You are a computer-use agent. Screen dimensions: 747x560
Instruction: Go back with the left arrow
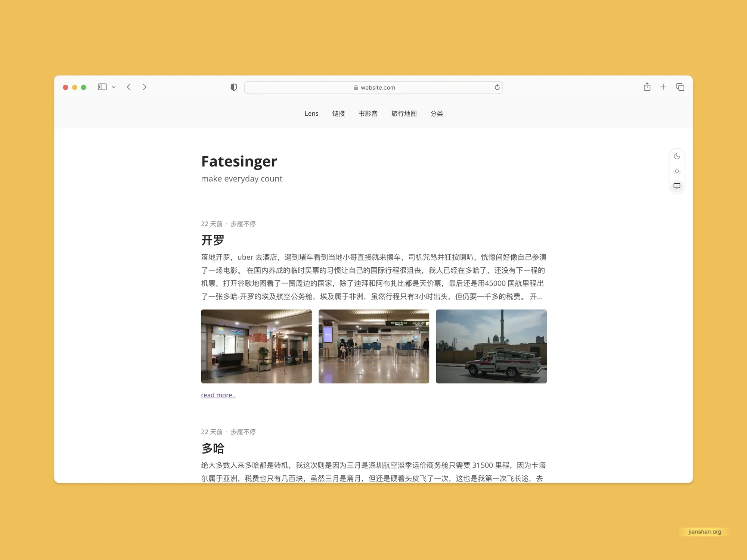click(129, 87)
